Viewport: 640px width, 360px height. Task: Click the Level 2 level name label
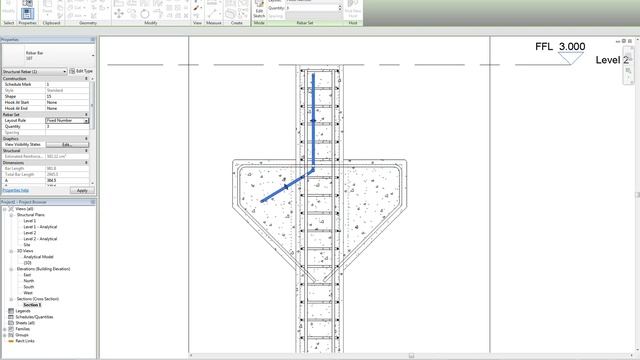point(612,60)
